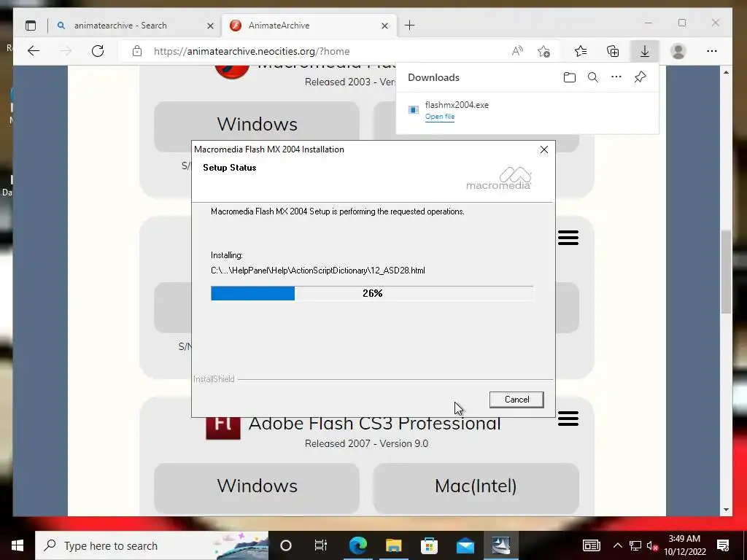The height and width of the screenshot is (560, 747).
Task: Click the muted volume tray icon
Action: tap(652, 545)
